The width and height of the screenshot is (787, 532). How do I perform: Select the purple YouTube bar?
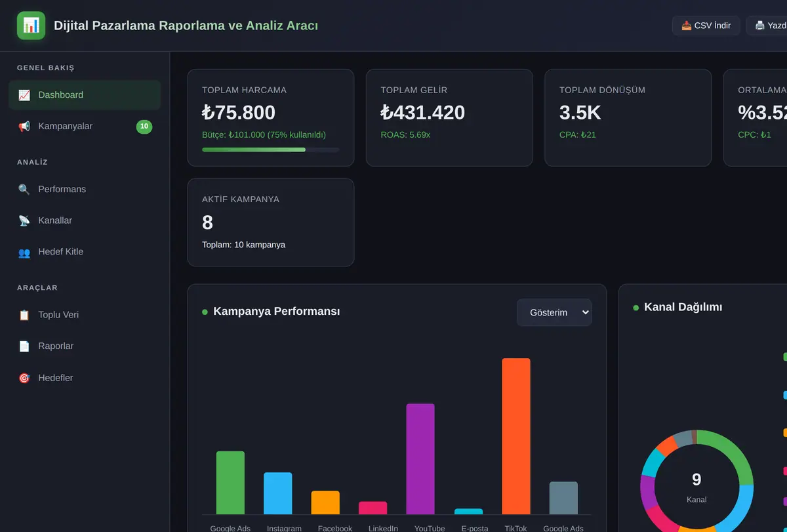point(420,459)
